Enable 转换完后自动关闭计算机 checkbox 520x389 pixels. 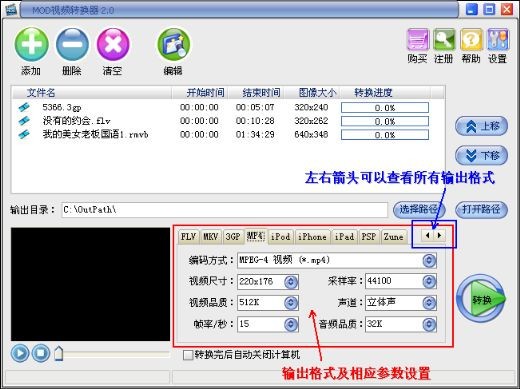[188, 355]
